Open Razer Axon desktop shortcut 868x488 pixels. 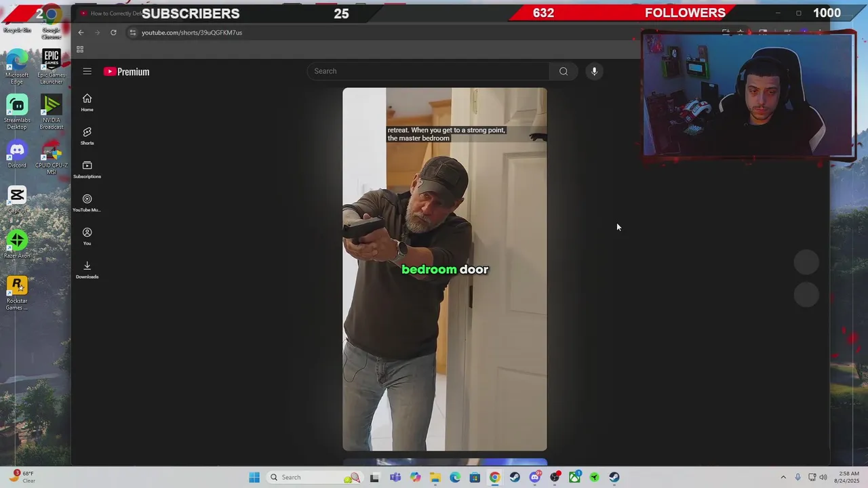[17, 245]
